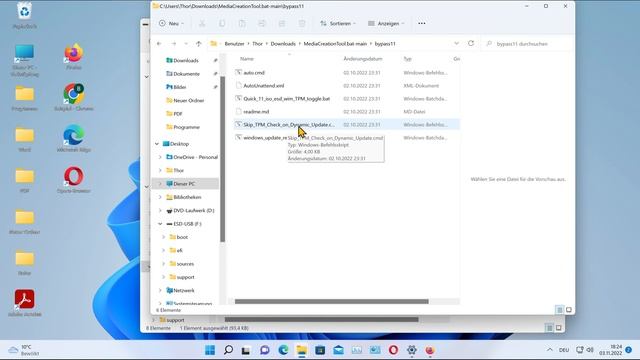Image resolution: width=640 pixels, height=360 pixels.
Task: Switch to large icons view layout icon
Action: click(569, 310)
